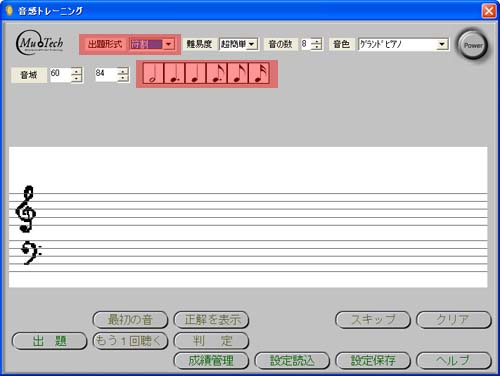The height and width of the screenshot is (376, 500).
Task: Select the dotted eighth note icon
Action: 217,73
